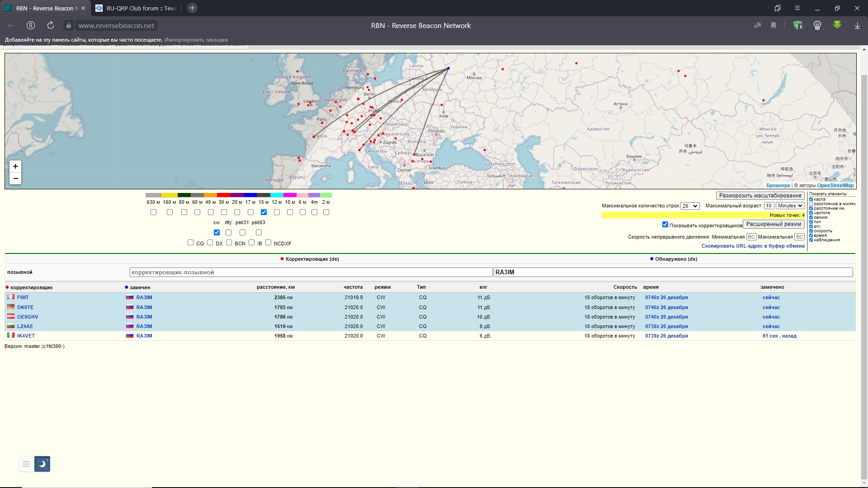
Task: Open max rows dropdown showing 20
Action: (690, 206)
